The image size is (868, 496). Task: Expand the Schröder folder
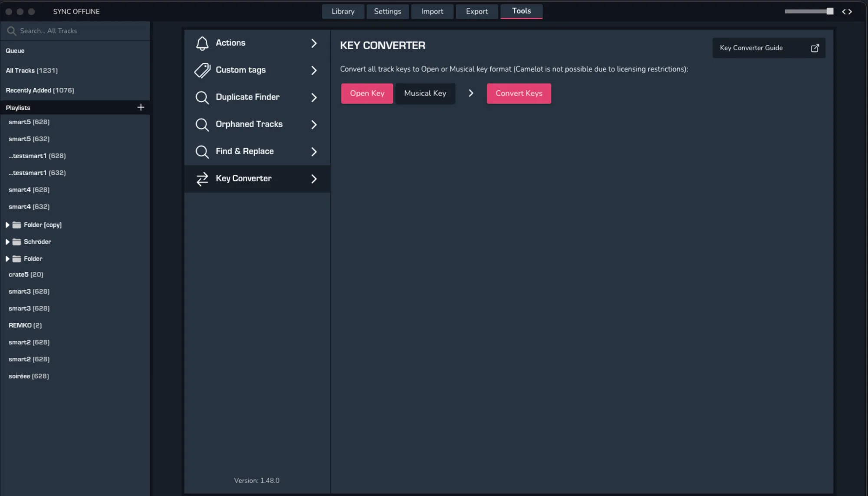pos(7,242)
